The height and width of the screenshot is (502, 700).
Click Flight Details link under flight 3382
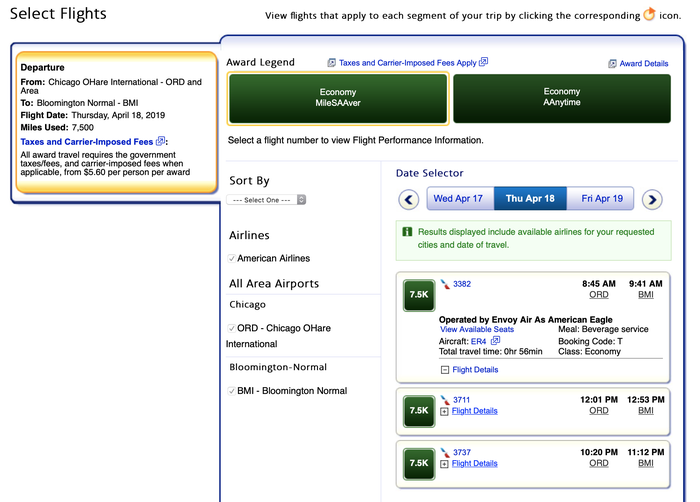coord(475,370)
